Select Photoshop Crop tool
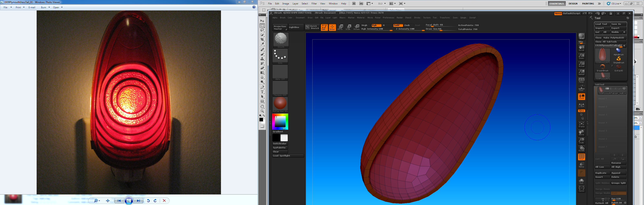The image size is (644, 205). pyautogui.click(x=262, y=39)
